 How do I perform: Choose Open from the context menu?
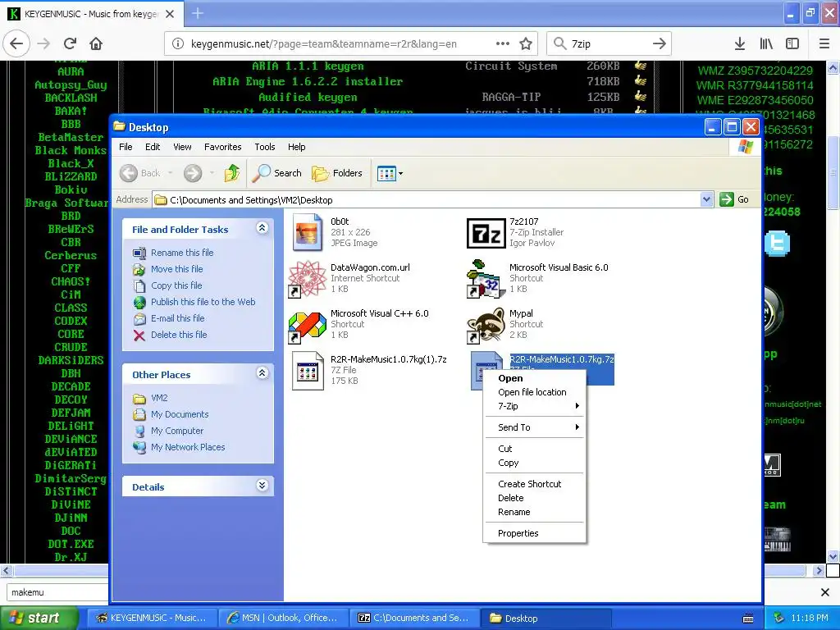pos(533,378)
